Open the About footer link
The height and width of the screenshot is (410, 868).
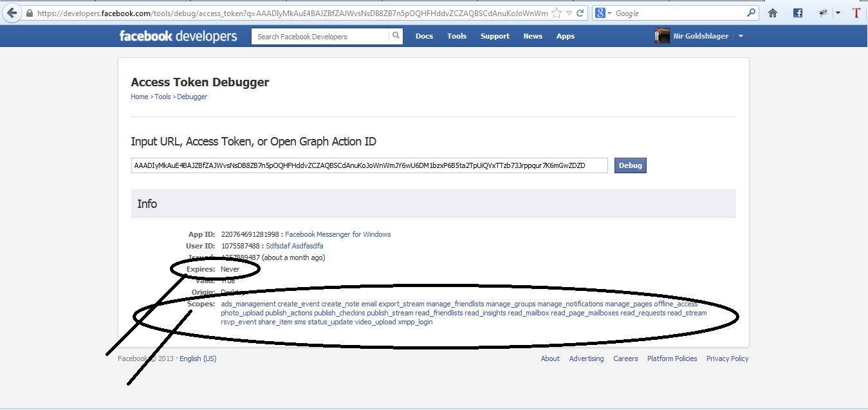point(550,359)
